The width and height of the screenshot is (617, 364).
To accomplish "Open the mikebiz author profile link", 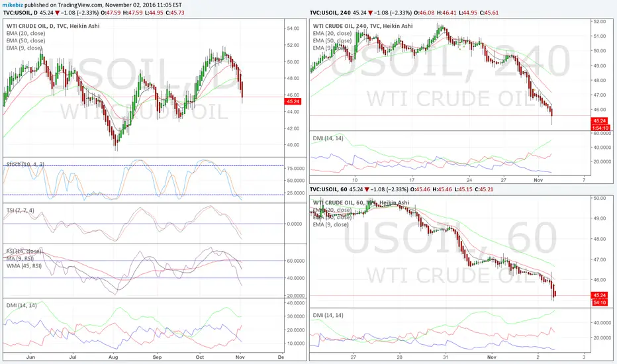I will (12, 5).
